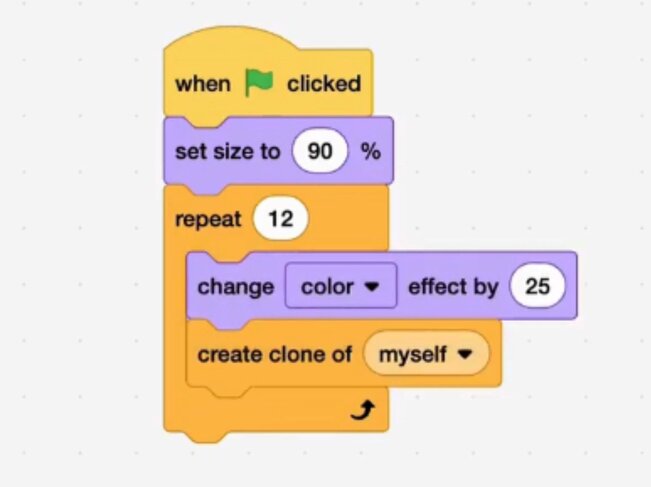Select the hat block by its "when" label
The height and width of the screenshot is (487, 651).
[203, 84]
